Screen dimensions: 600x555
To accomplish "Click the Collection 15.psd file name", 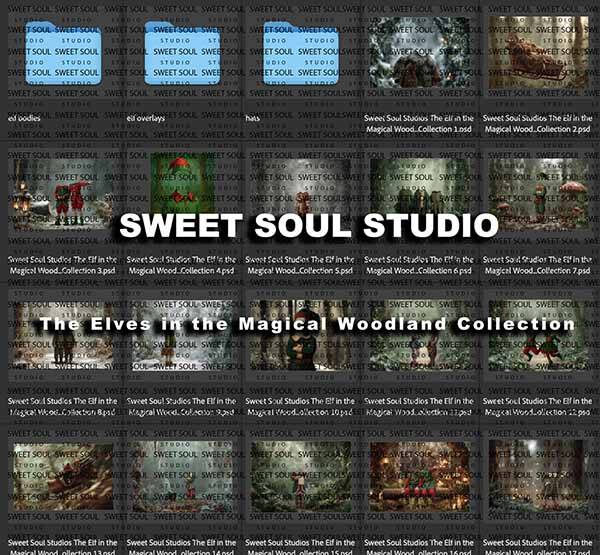I will pyautogui.click(x=300, y=547).
